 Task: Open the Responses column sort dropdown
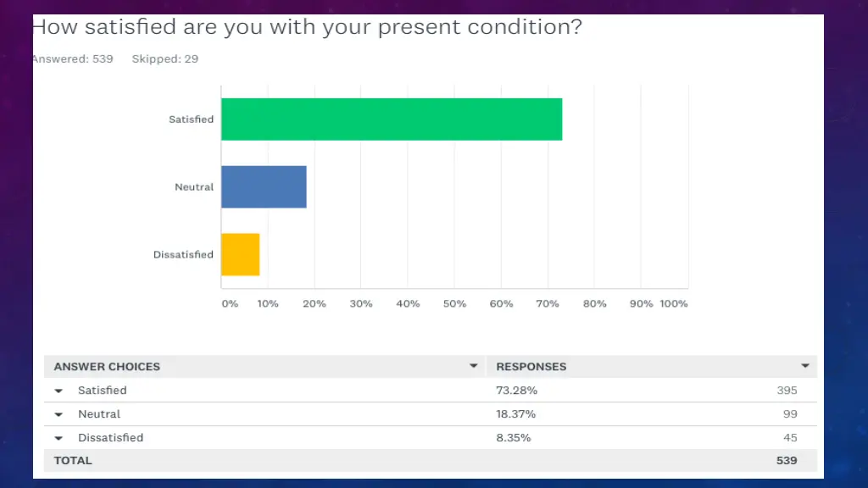click(x=805, y=366)
